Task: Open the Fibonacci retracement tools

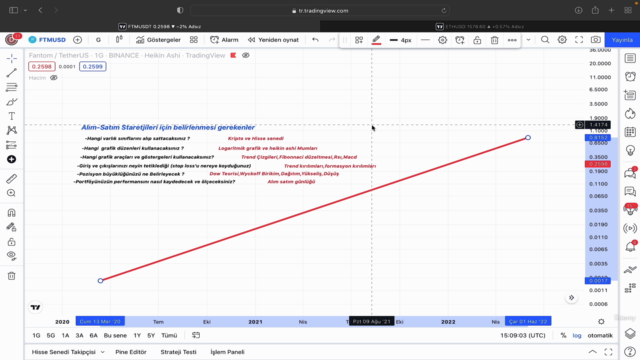Action: click(11, 87)
